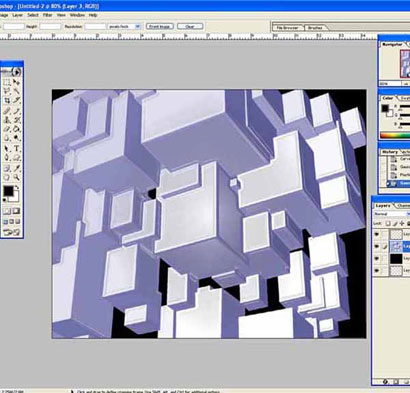This screenshot has width=410, height=393.
Task: Toggle lock image pixels
Action: [395, 223]
